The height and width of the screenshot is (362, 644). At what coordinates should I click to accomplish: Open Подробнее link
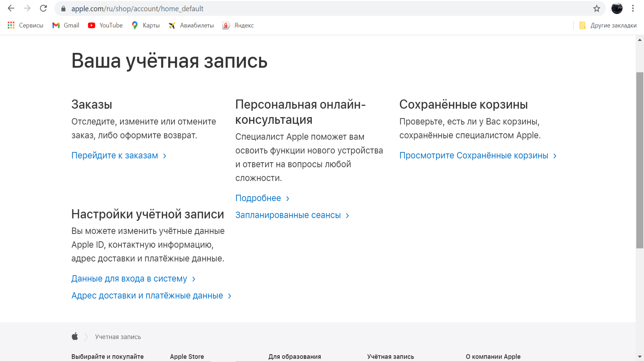[262, 198]
